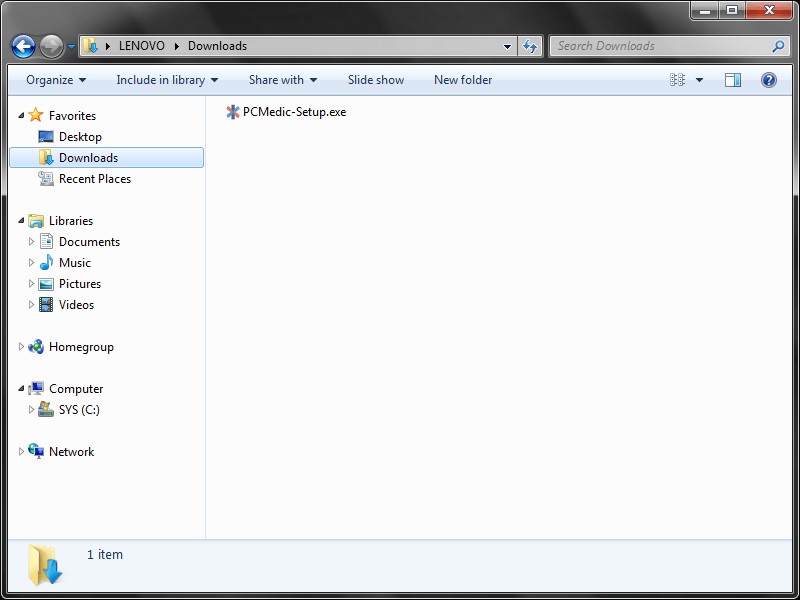Image resolution: width=800 pixels, height=600 pixels.
Task: Refresh the Downloads folder view
Action: [530, 46]
